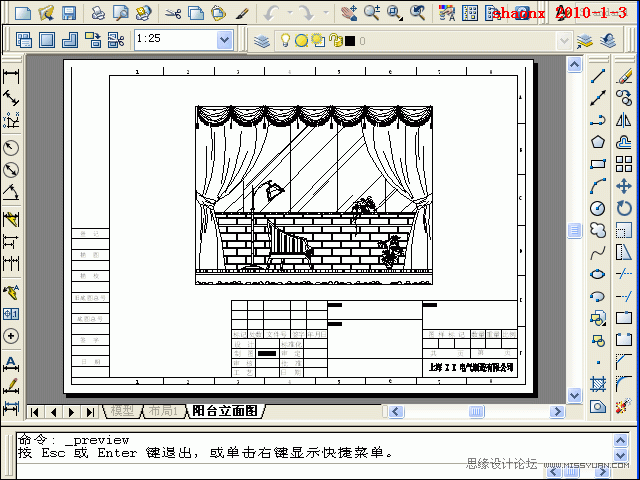640x480 pixels.
Task: Select the Line draw tool
Action: pos(598,76)
